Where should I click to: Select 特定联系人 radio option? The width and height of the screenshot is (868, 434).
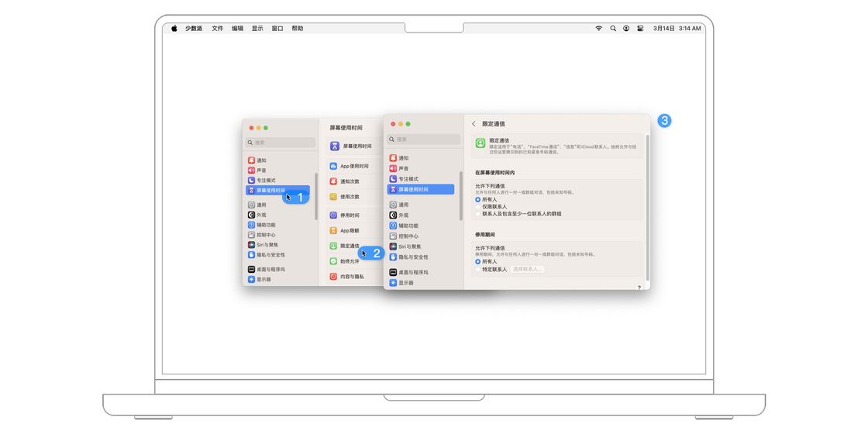pyautogui.click(x=477, y=269)
